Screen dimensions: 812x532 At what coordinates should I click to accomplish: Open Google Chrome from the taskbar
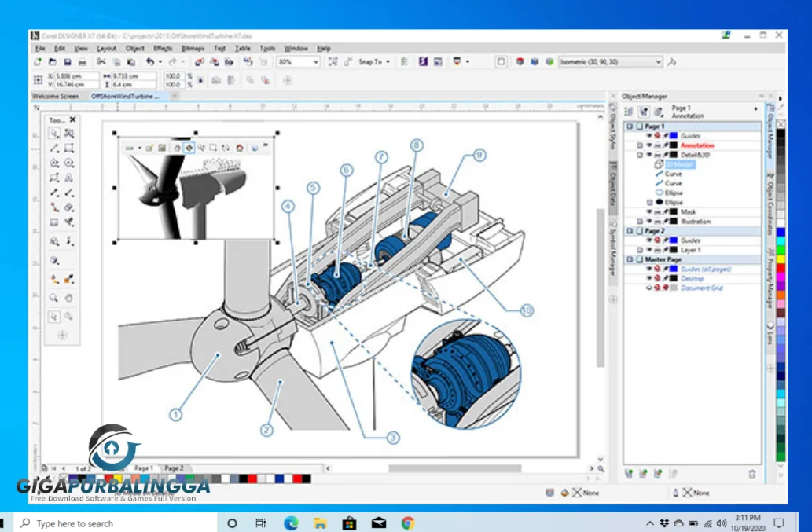(x=407, y=523)
